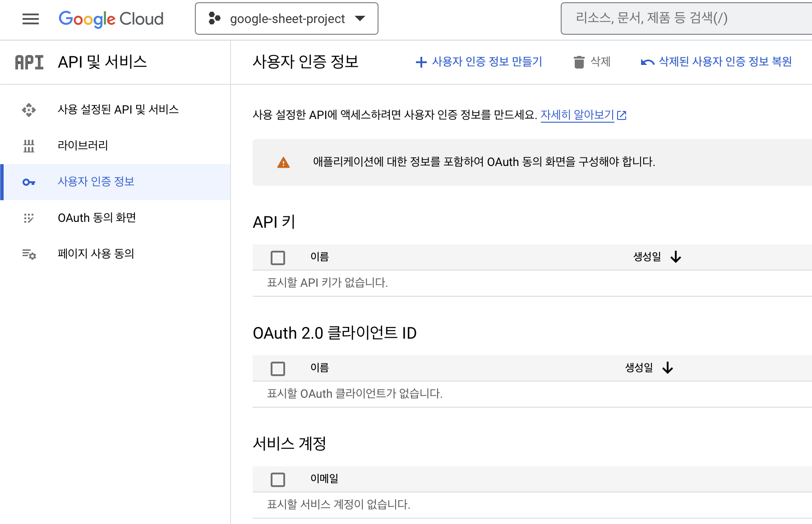Click the external link icon beside 자세히 알아보기
This screenshot has width=812, height=524.
coord(622,115)
